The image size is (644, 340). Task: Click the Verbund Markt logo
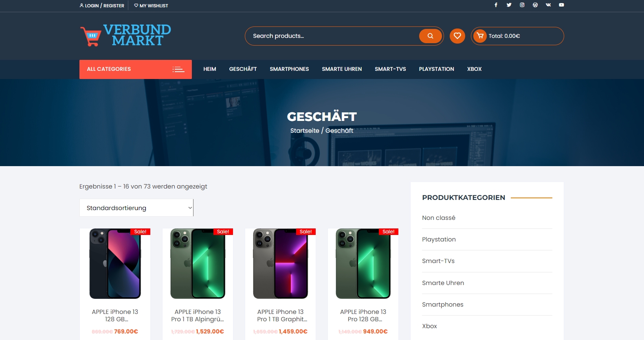(x=125, y=35)
